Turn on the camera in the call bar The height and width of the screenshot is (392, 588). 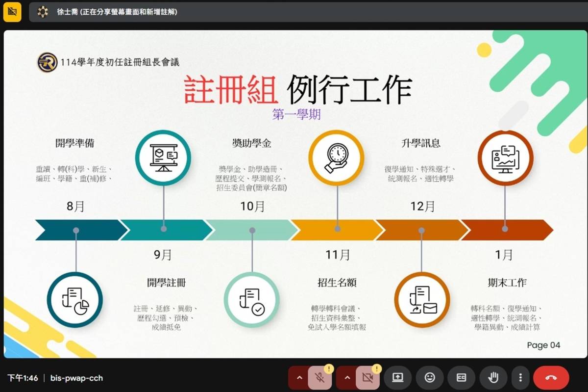pos(367,378)
